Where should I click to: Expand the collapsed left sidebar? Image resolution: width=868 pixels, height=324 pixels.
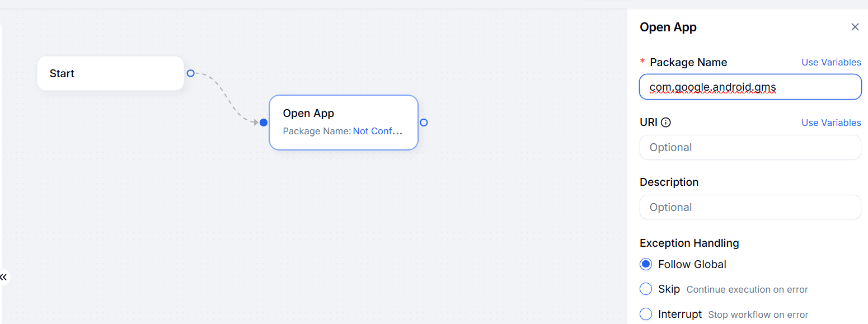pyautogui.click(x=4, y=277)
